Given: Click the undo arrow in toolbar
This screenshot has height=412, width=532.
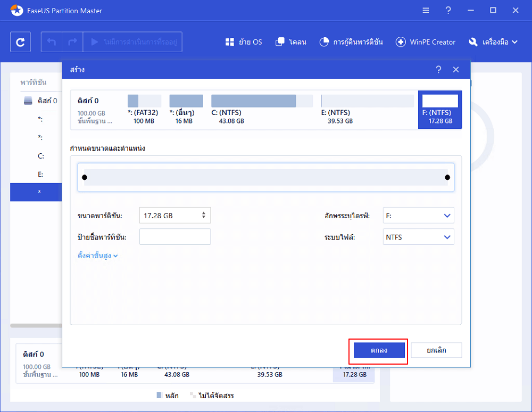Looking at the screenshot, I should coord(52,42).
